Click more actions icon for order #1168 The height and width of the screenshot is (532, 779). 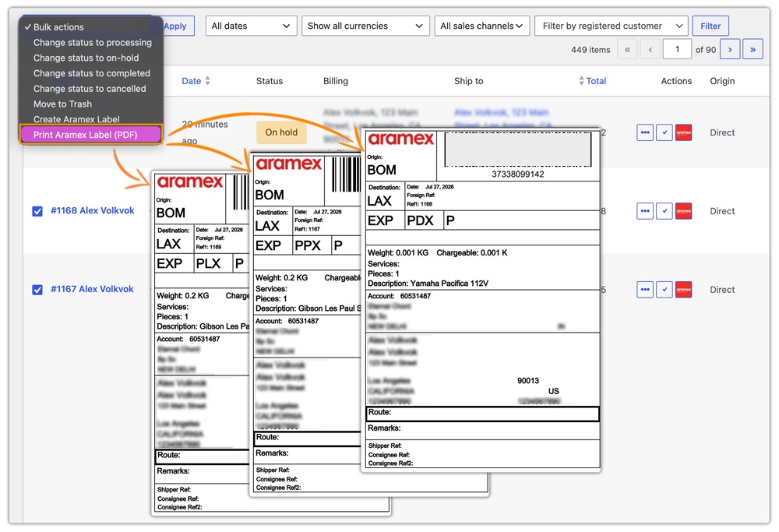[x=645, y=211]
